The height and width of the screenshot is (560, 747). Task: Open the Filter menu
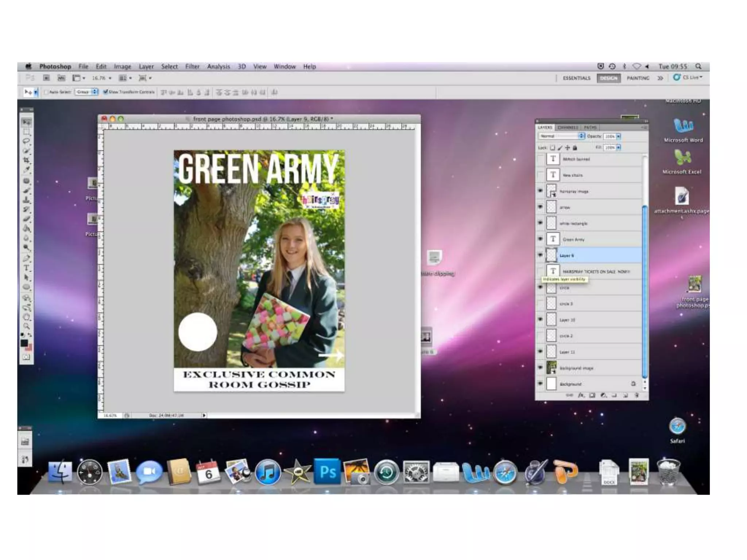192,66
